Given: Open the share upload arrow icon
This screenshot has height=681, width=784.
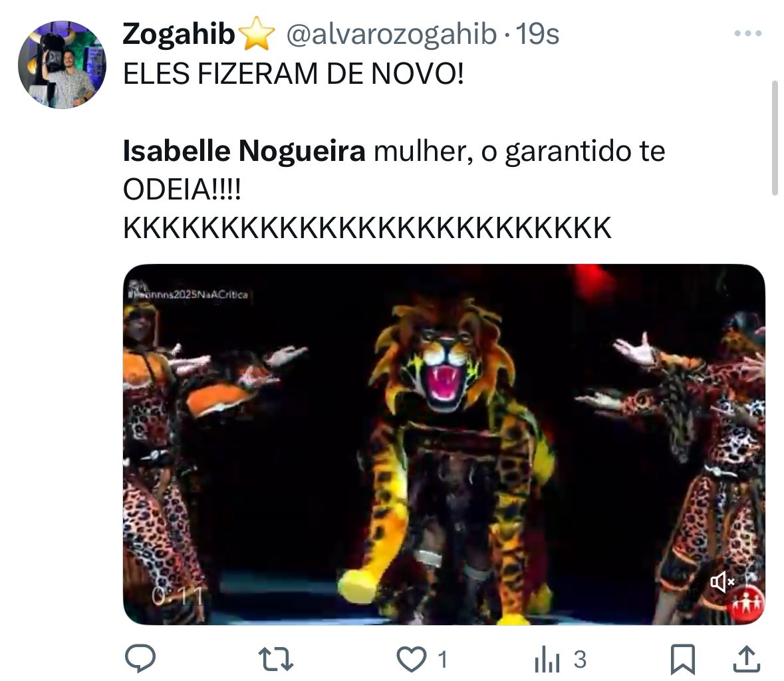Looking at the screenshot, I should [x=747, y=659].
